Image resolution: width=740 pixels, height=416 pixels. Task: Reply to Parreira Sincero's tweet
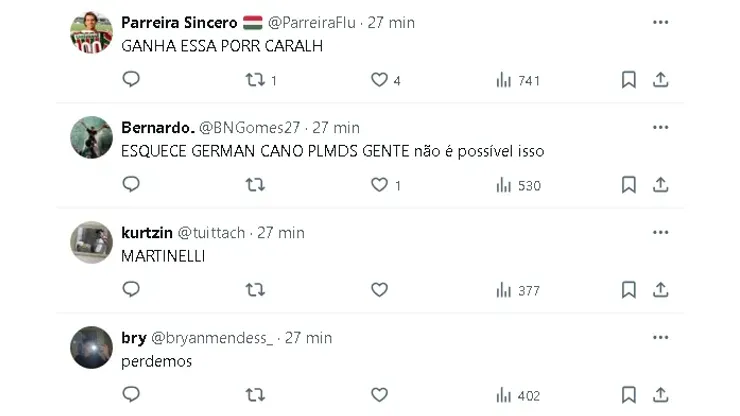click(x=131, y=80)
